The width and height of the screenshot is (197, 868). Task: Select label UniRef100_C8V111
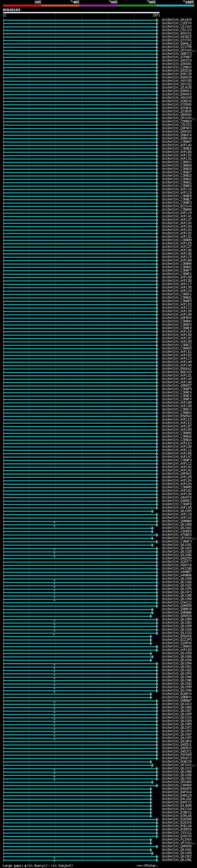coord(177,833)
